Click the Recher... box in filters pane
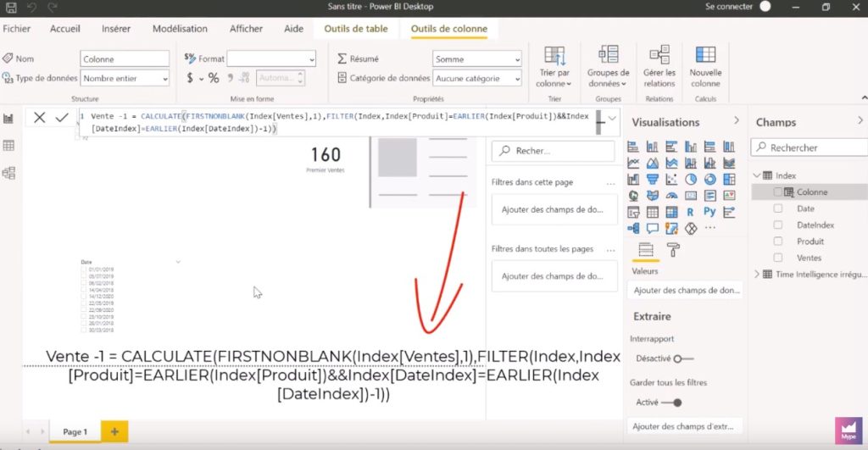Viewport: 868px width, 450px height. pyautogui.click(x=553, y=151)
